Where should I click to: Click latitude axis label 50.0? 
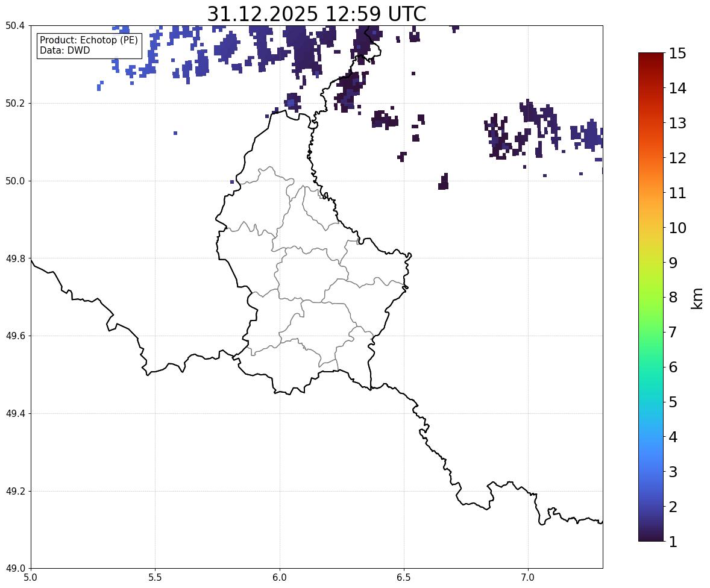coord(15,181)
